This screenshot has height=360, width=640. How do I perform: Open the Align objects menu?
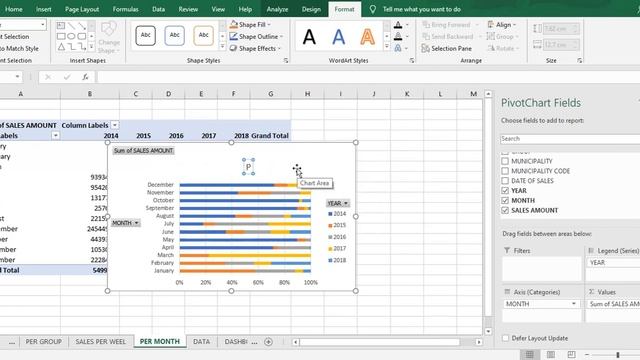[x=501, y=24]
